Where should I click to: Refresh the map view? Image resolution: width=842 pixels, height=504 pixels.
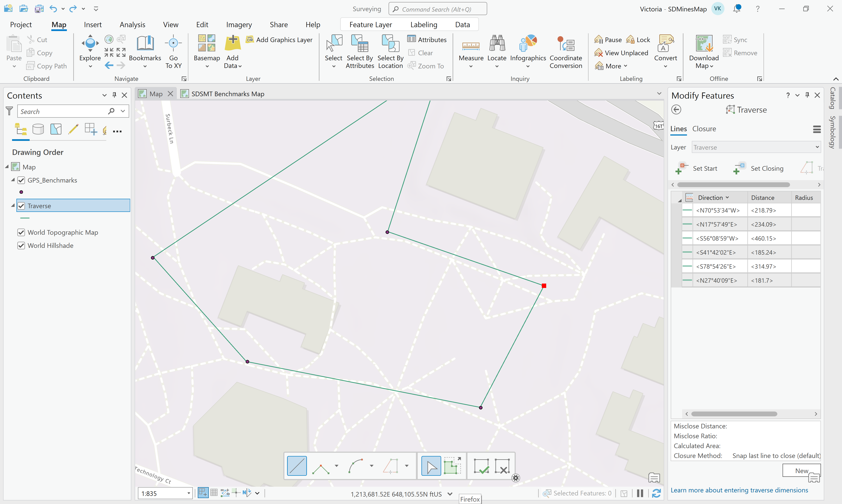pyautogui.click(x=656, y=493)
